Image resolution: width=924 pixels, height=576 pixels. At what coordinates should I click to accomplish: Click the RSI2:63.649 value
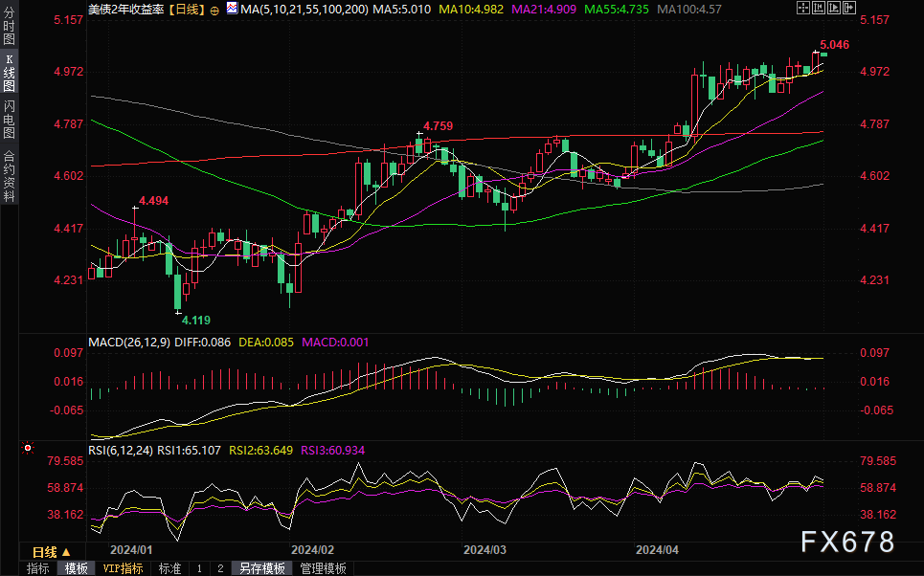261,451
